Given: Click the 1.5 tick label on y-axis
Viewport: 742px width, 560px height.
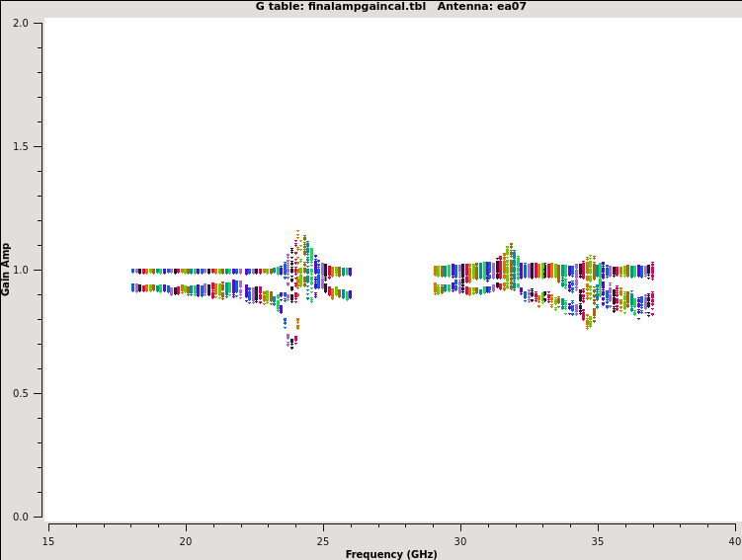Looking at the screenshot, I should [x=20, y=146].
